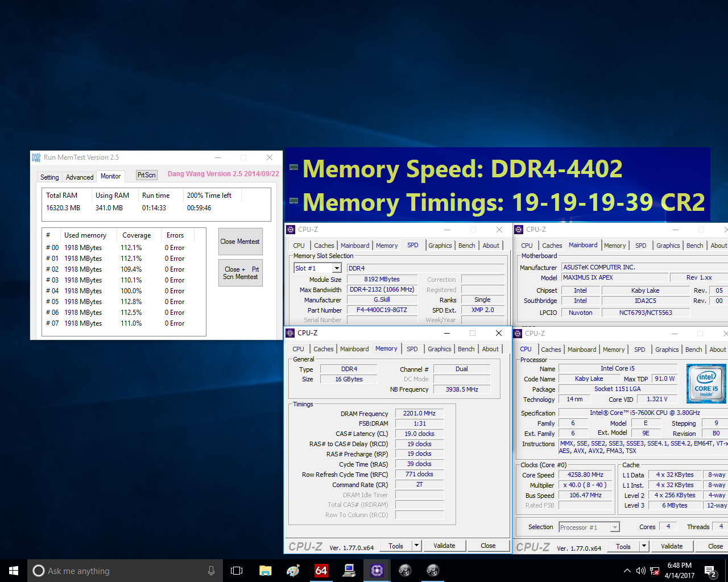The height and width of the screenshot is (582, 728).
Task: Switch to Advanced tab in MemTest
Action: [80, 177]
